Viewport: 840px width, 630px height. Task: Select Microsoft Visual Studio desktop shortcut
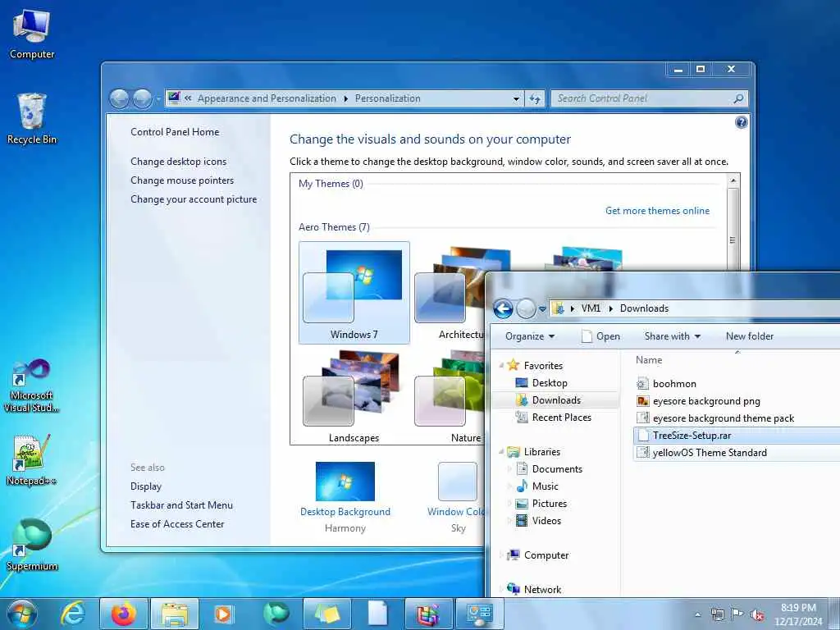[x=32, y=386]
